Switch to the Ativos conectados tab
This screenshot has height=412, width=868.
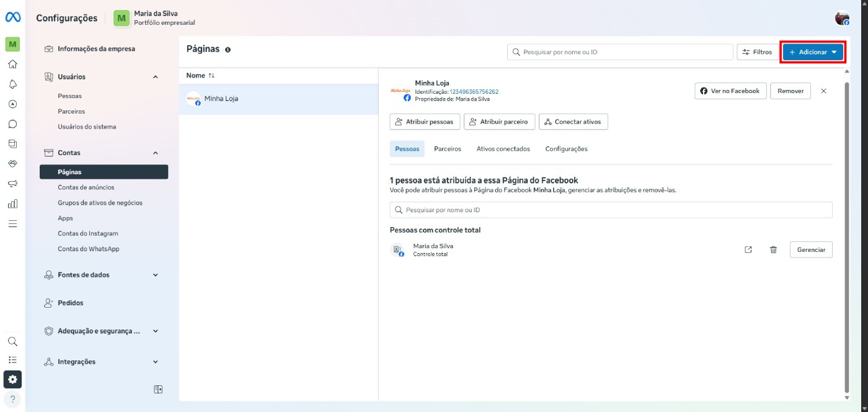pos(503,149)
